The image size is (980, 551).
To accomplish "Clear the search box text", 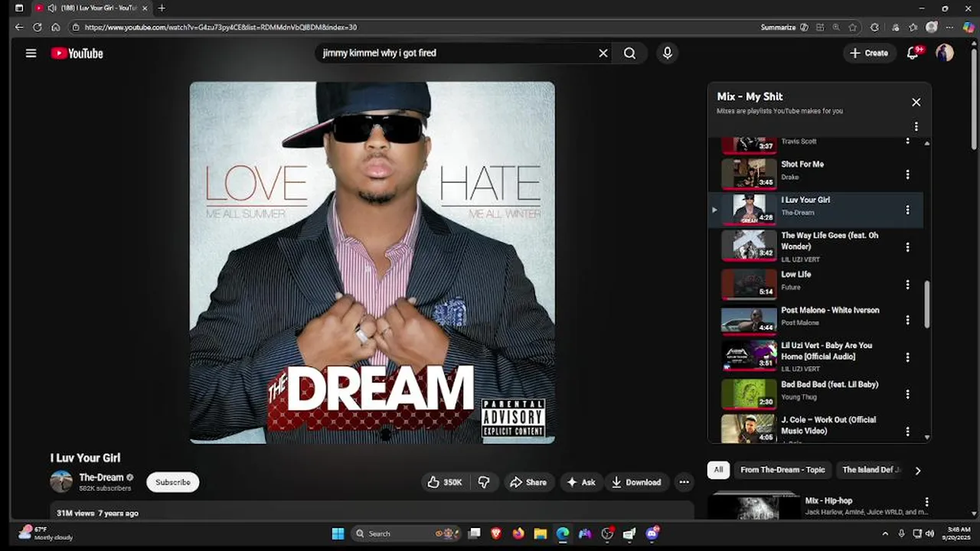I will point(603,53).
